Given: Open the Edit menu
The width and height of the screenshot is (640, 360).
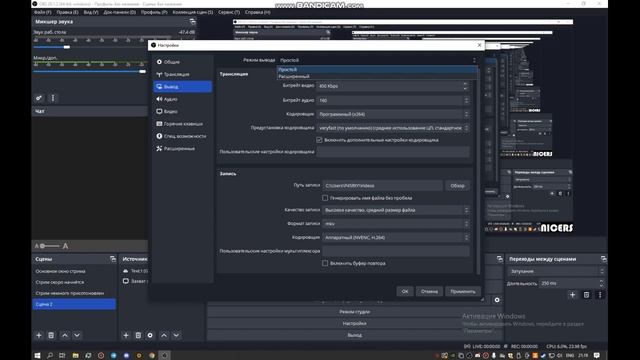Looking at the screenshot, I should coord(67,12).
